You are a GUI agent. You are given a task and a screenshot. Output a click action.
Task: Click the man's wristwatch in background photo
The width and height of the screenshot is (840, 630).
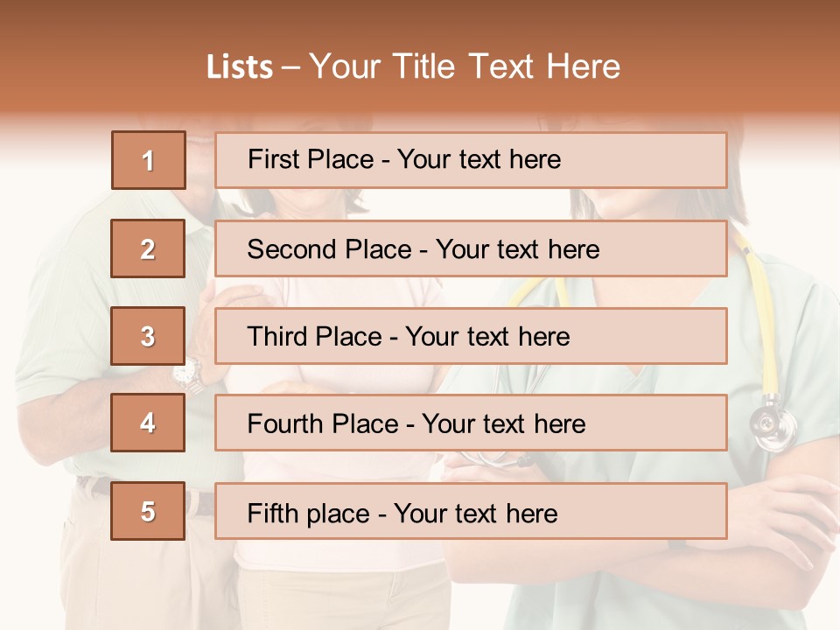187,374
